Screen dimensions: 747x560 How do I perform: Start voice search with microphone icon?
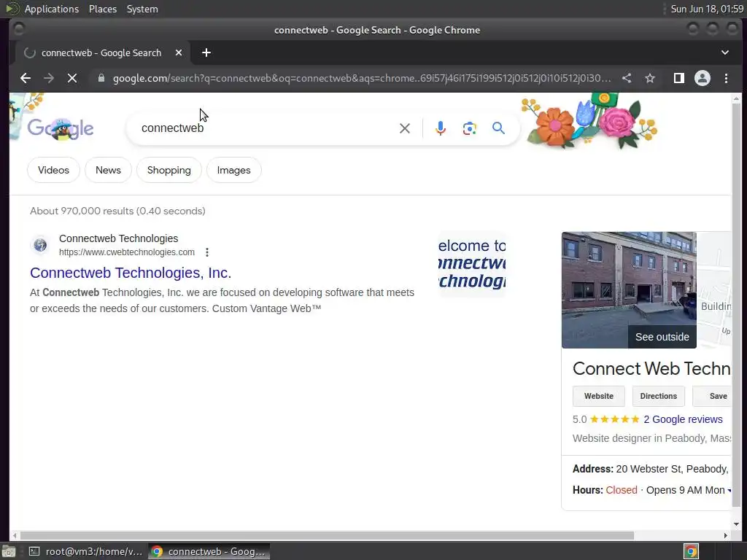(x=441, y=128)
